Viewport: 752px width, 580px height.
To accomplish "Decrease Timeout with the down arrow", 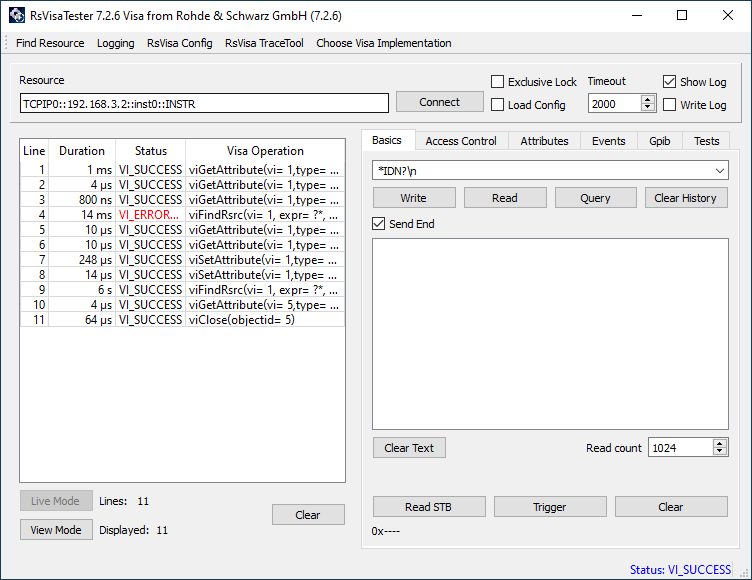I will tap(648, 108).
